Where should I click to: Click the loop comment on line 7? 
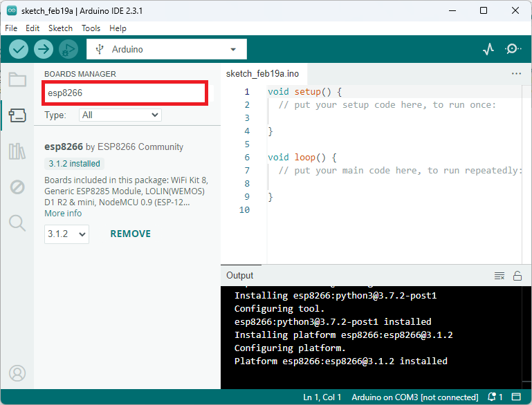point(401,171)
